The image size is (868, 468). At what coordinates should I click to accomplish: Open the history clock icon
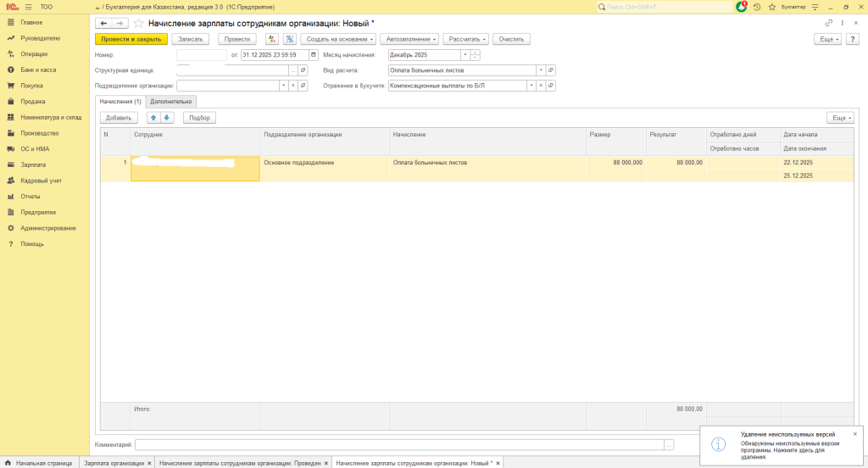[x=755, y=7]
